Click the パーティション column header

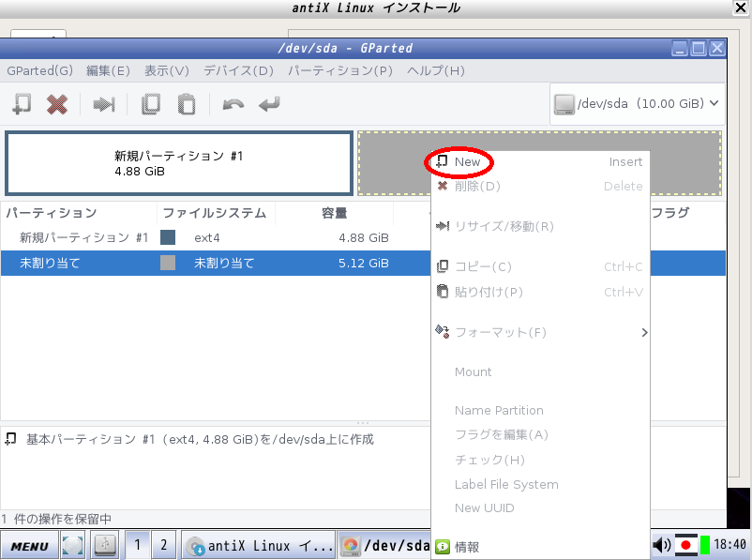[x=52, y=213]
